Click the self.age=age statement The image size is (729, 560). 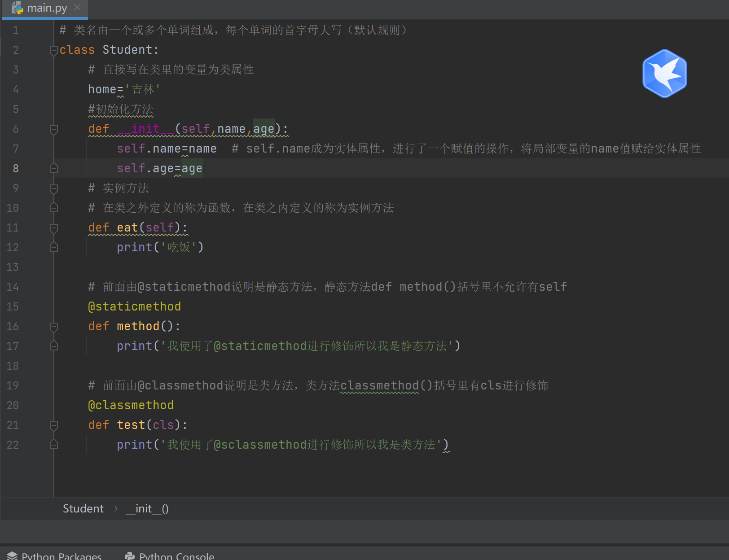coord(160,168)
